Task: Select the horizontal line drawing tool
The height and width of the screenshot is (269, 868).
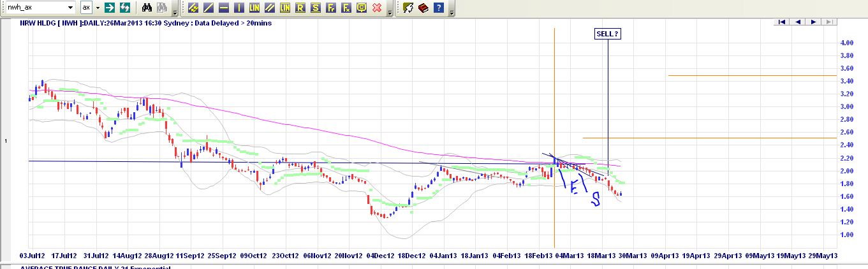Action: click(x=224, y=8)
